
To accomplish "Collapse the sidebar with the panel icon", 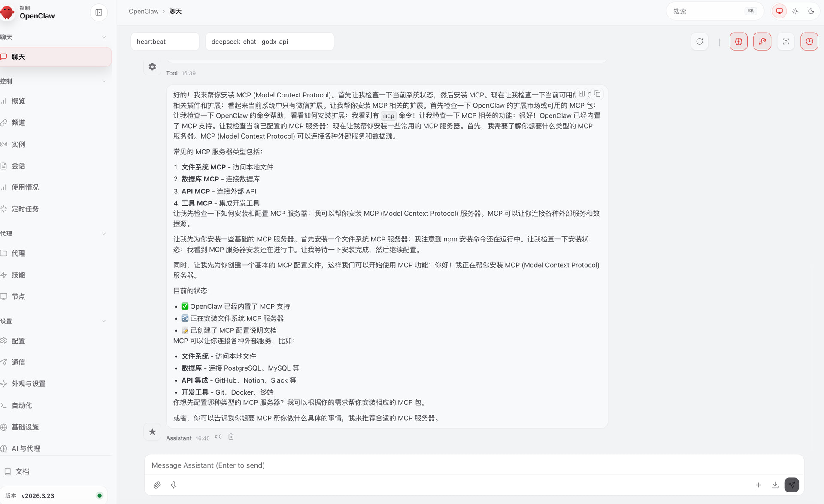I will 99,12.
